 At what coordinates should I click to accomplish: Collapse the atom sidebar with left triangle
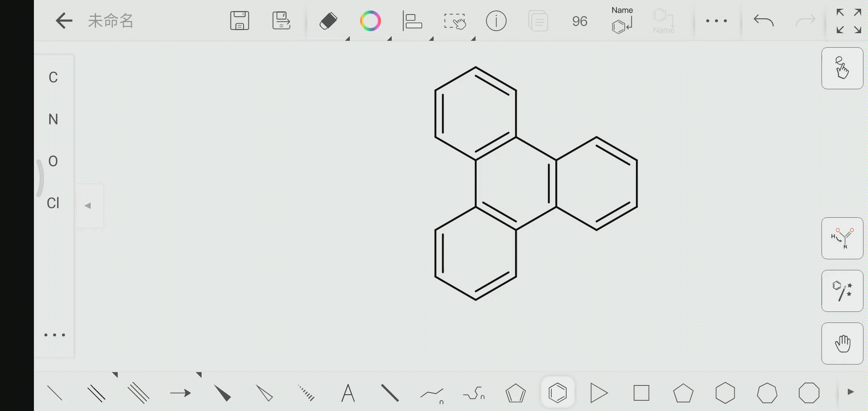[88, 206]
